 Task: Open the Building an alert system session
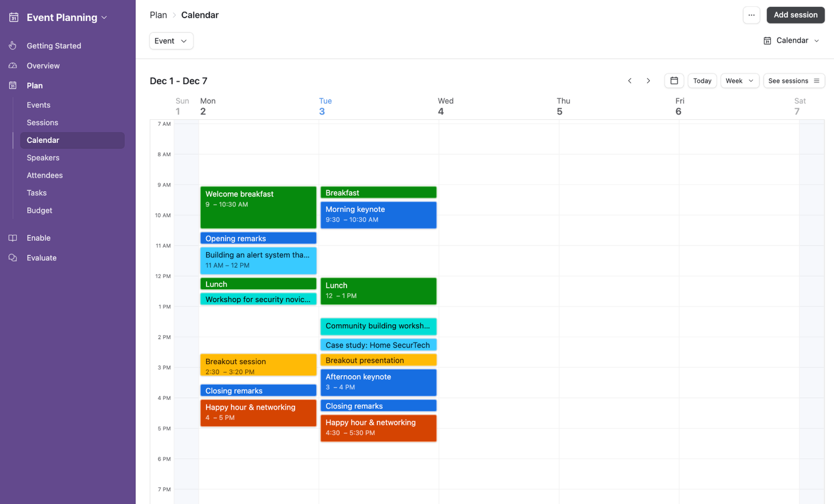coord(258,261)
